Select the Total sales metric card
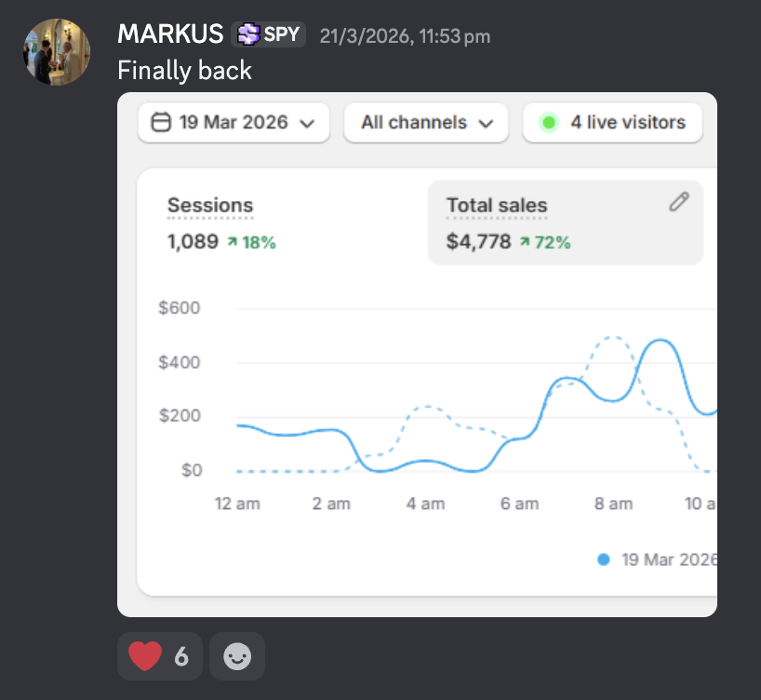 [566, 223]
